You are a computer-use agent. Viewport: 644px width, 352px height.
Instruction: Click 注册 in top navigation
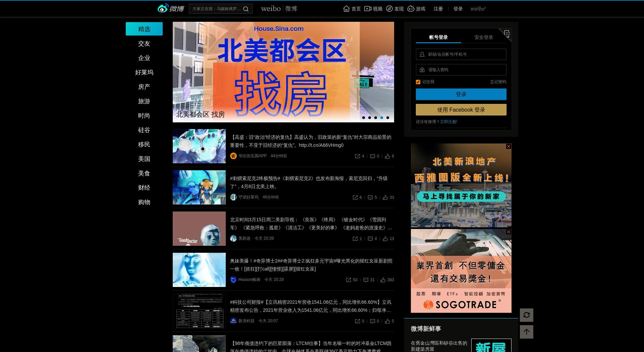[438, 9]
